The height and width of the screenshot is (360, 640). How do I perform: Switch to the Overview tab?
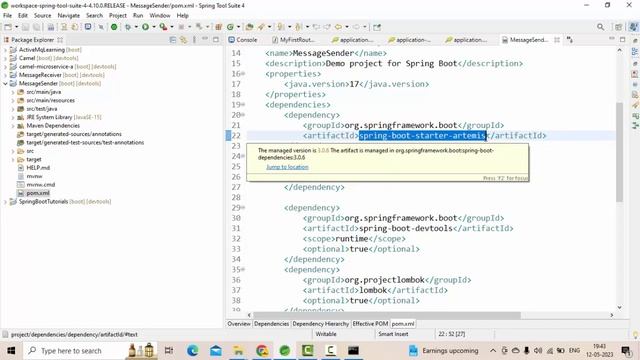click(x=239, y=324)
